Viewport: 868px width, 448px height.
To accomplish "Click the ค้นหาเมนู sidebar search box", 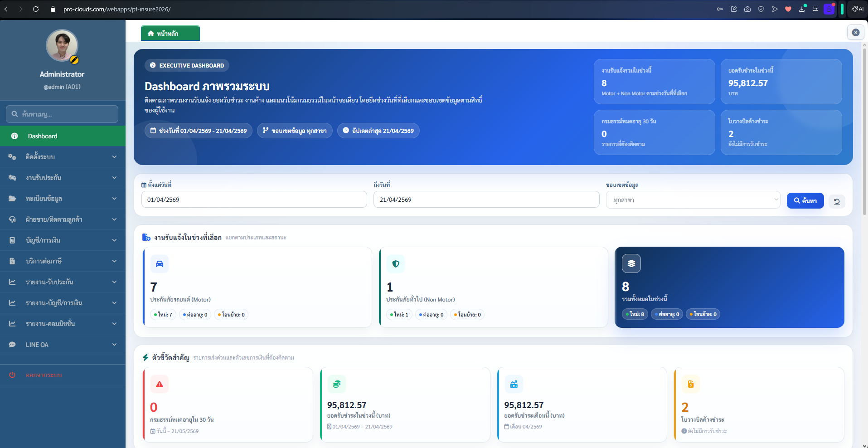I will pos(63,114).
